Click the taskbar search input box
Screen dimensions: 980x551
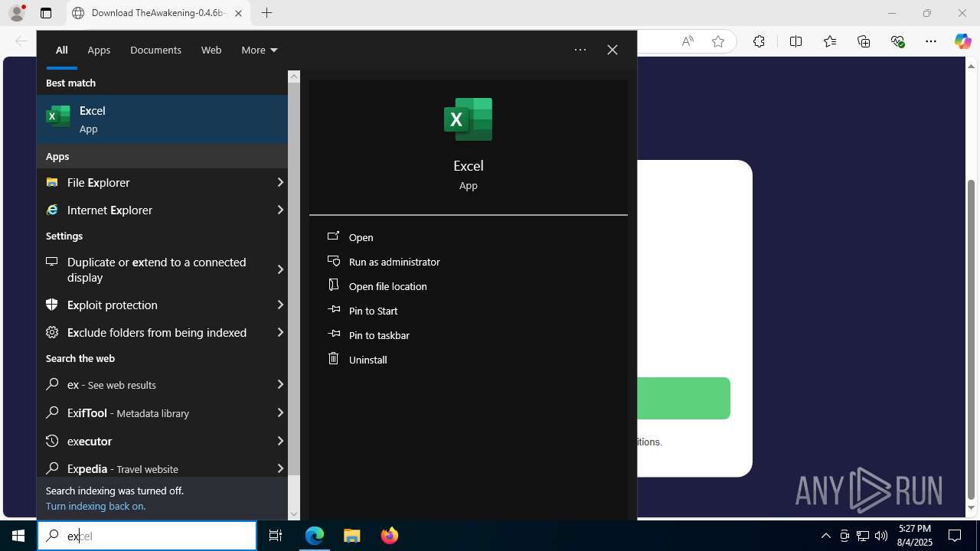pyautogui.click(x=147, y=536)
